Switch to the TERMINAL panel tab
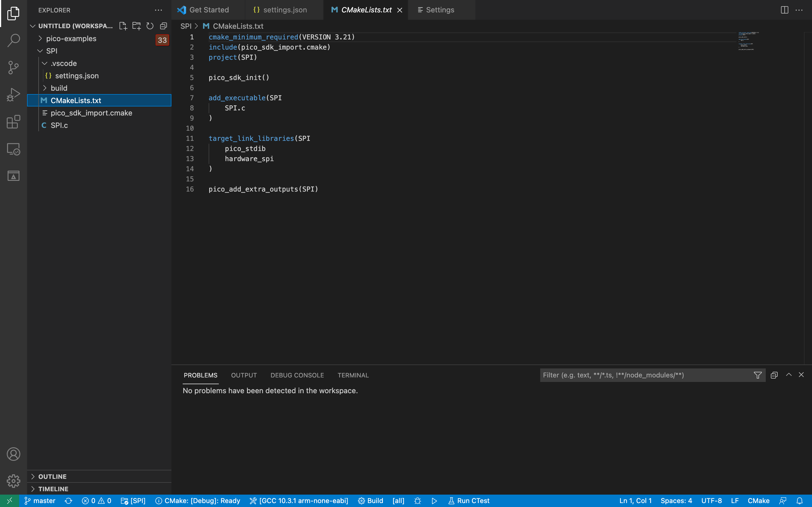This screenshot has width=812, height=507. point(353,375)
